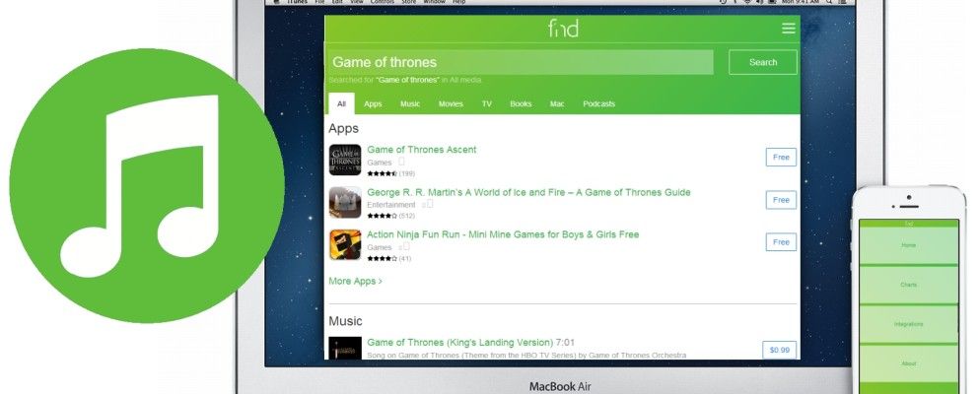Focus the Game of thrones search field
The image size is (980, 394).
coord(520,62)
